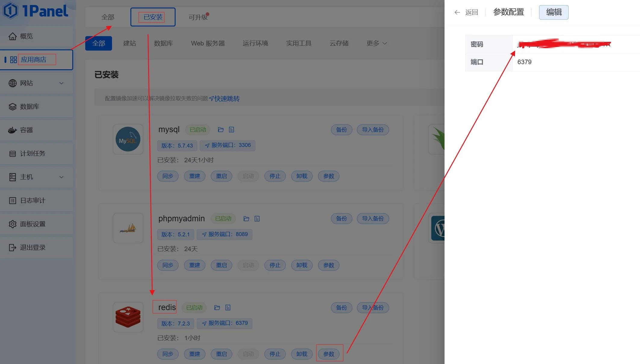Open the redis log document icon

coord(228,308)
